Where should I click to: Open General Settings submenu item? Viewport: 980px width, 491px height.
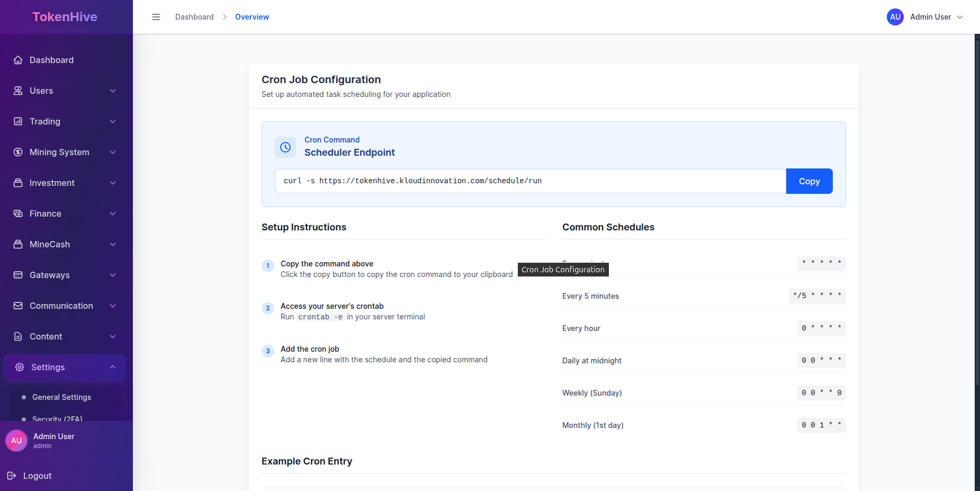(x=61, y=397)
